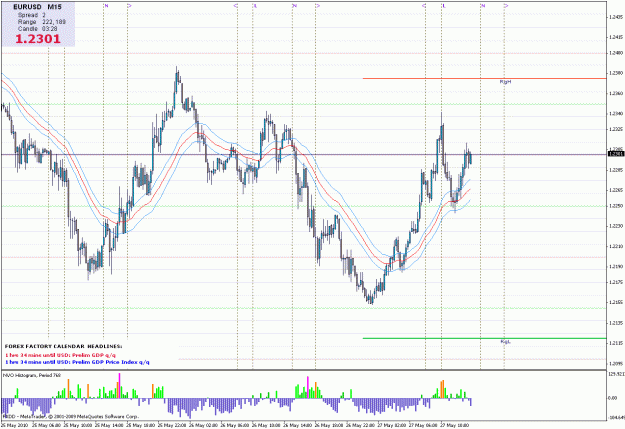Click the 27 May 06:00 time label

(423, 425)
